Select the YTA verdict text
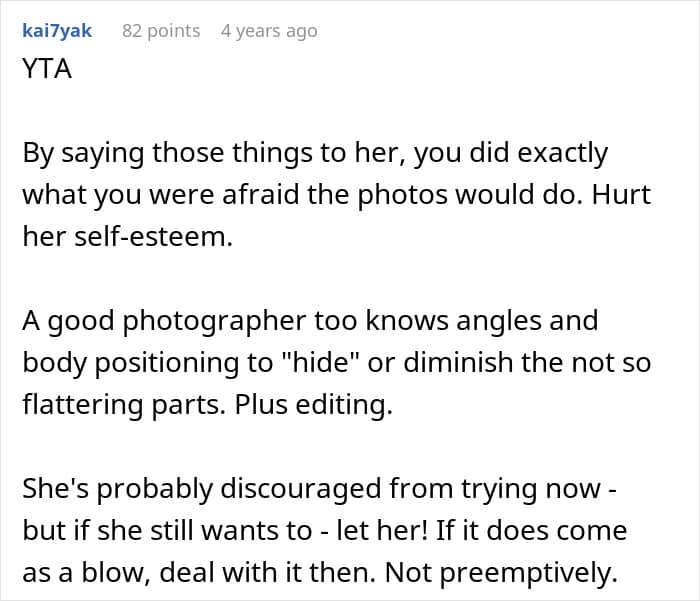The width and height of the screenshot is (700, 601). point(47,69)
